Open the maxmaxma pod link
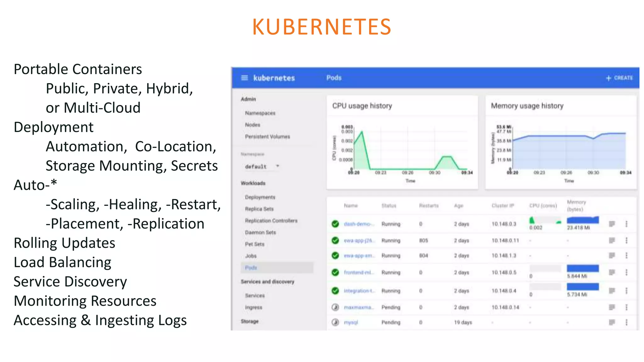This screenshot has width=644, height=362. (x=359, y=307)
